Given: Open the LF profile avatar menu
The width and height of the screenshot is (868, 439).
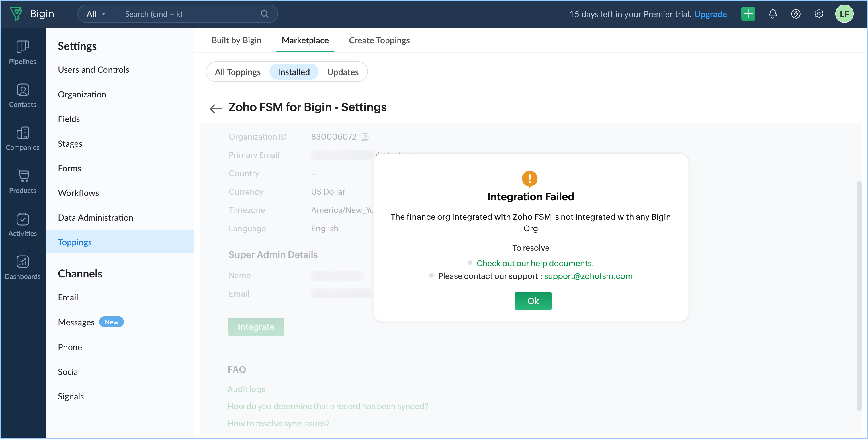Looking at the screenshot, I should [x=844, y=14].
